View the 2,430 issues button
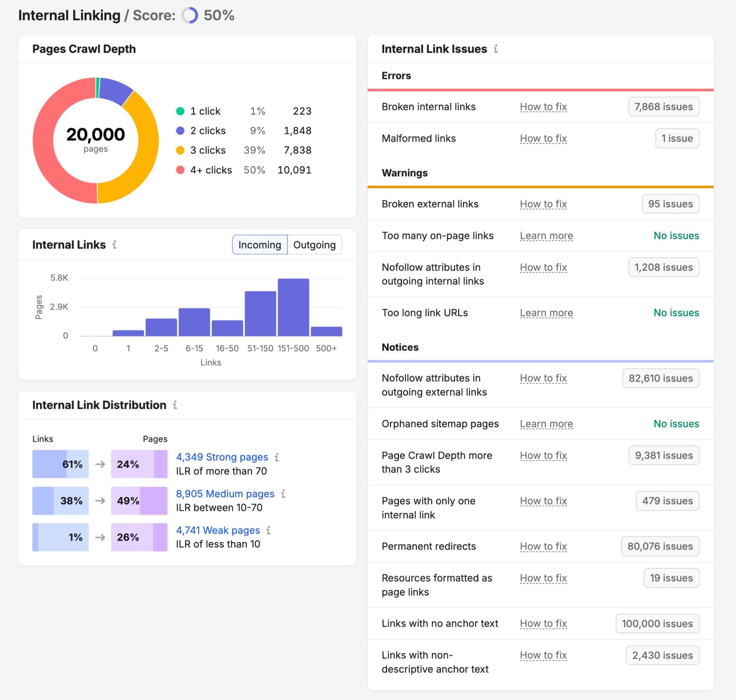 662,655
